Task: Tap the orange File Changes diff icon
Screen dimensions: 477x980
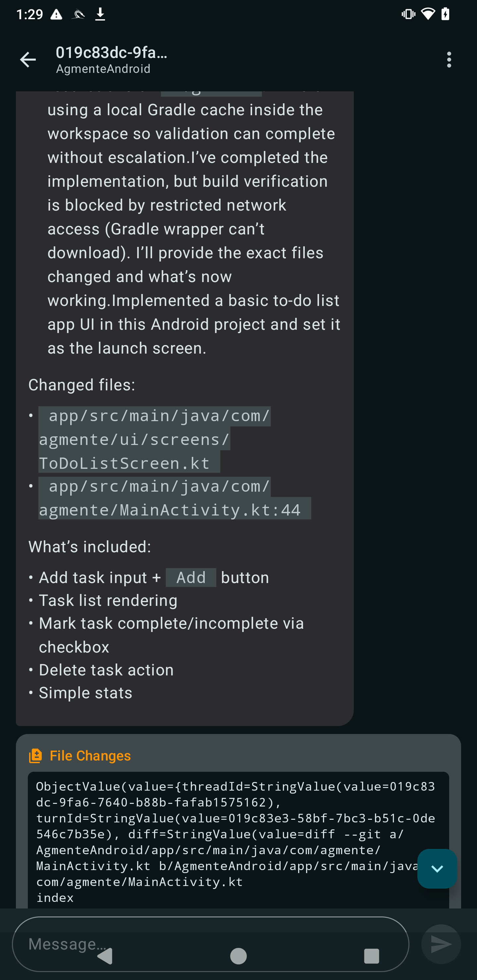Action: click(x=36, y=756)
